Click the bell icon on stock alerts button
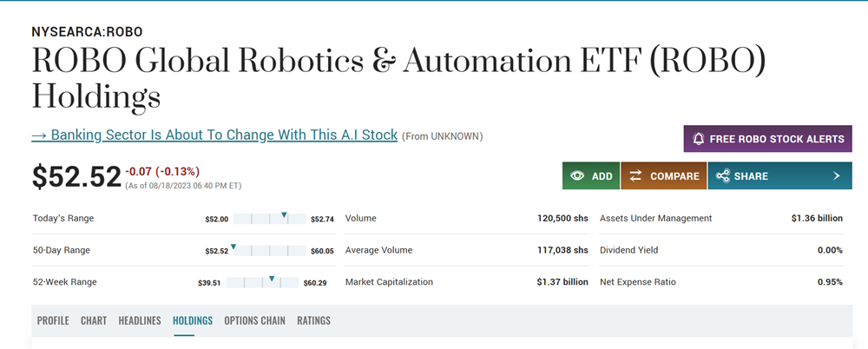This screenshot has height=349, width=868. click(698, 139)
